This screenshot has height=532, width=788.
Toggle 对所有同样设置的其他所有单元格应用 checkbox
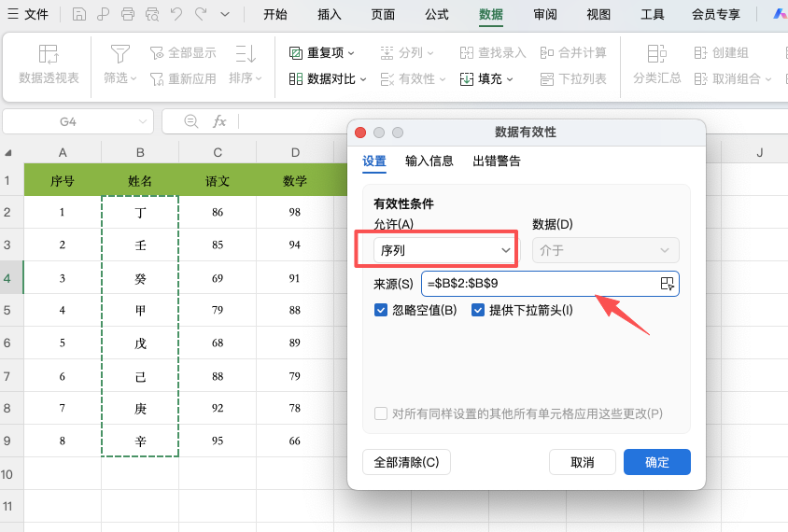(x=381, y=413)
